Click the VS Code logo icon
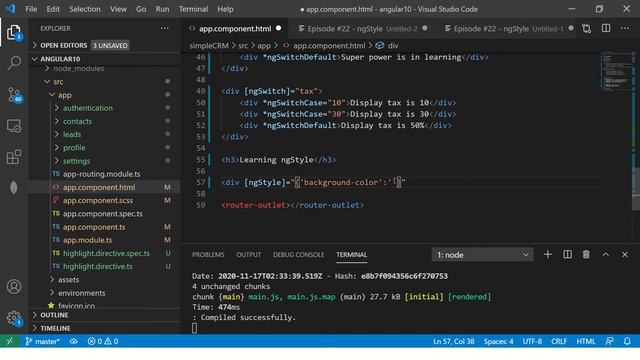This screenshot has height=360, width=640. coord(10,9)
